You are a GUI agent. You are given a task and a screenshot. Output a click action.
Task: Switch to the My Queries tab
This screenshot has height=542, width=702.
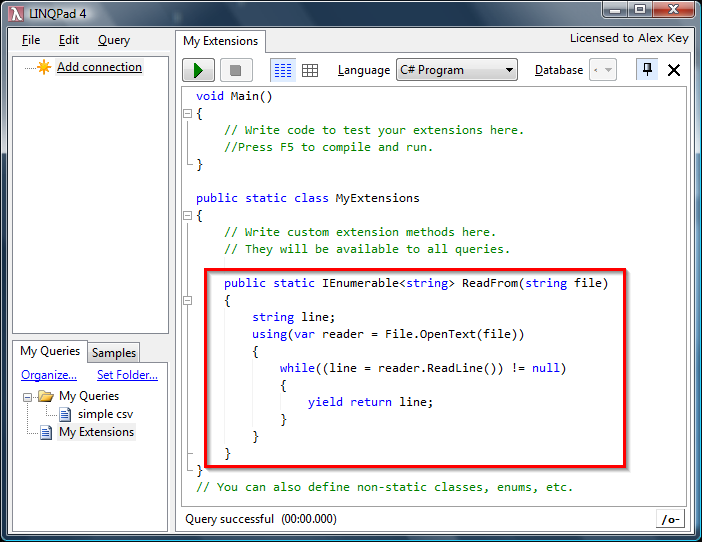pos(50,351)
